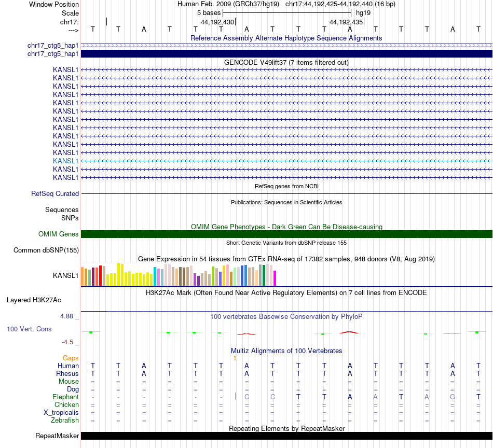Click 'Multiz Alignments of 100 Vertebrates' title

tap(286, 351)
